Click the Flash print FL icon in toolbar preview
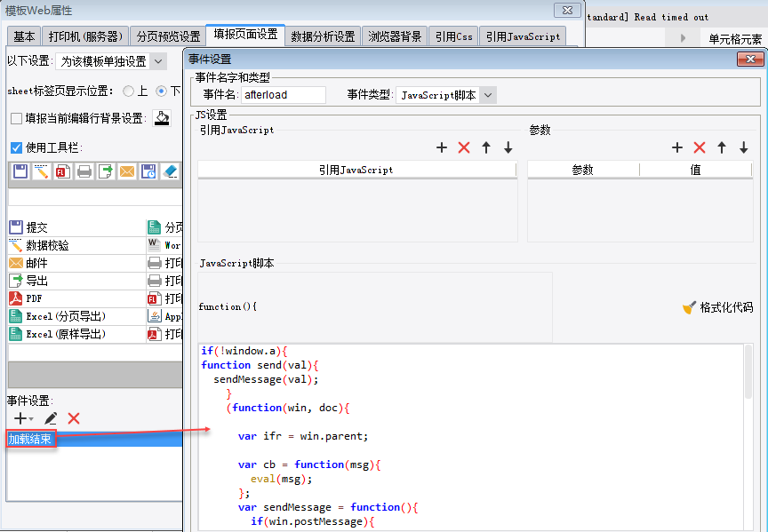This screenshot has width=768, height=532. (x=63, y=171)
